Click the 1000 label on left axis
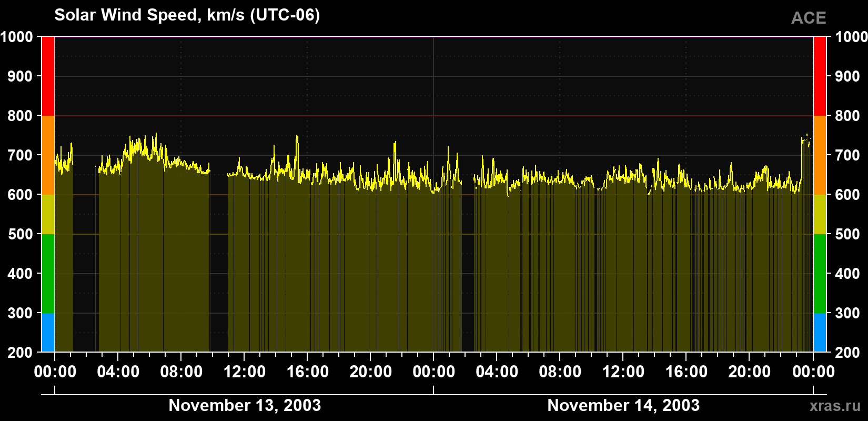868x421 pixels. pyautogui.click(x=17, y=37)
